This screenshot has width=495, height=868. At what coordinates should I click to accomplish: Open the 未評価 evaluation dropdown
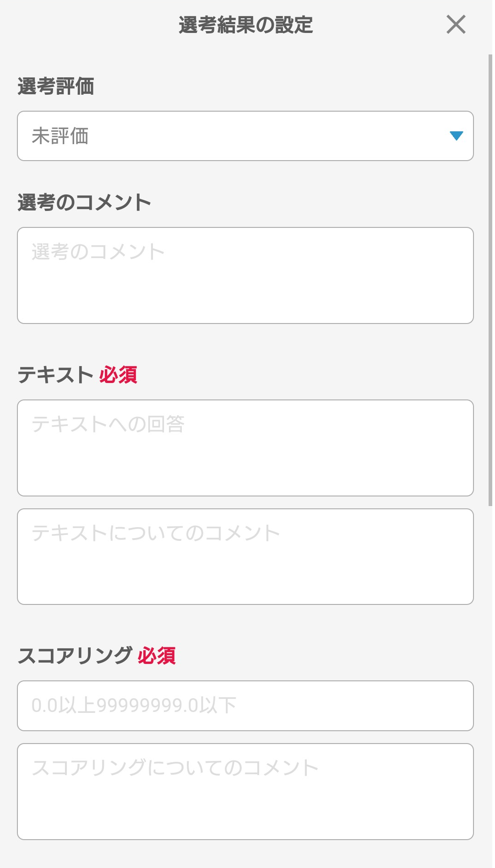coord(245,136)
